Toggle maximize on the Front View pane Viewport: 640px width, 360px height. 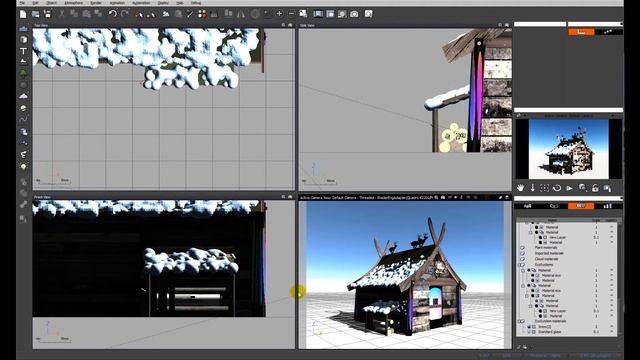(290, 197)
